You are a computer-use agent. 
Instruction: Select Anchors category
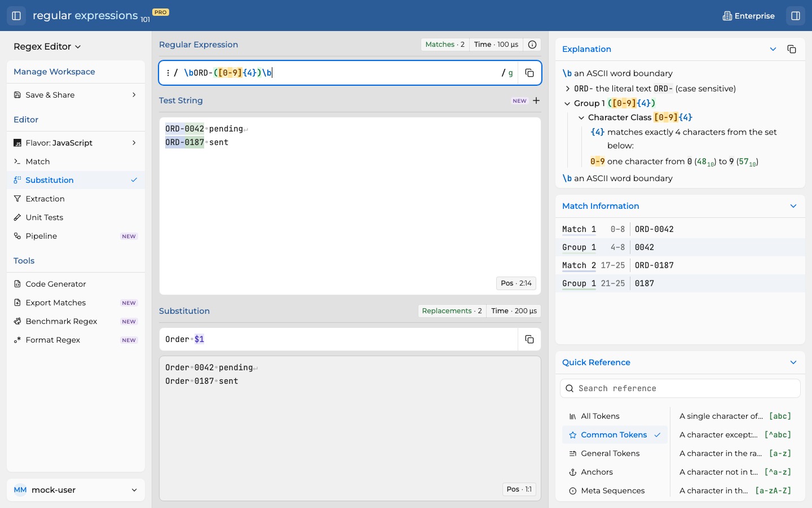pyautogui.click(x=615, y=472)
